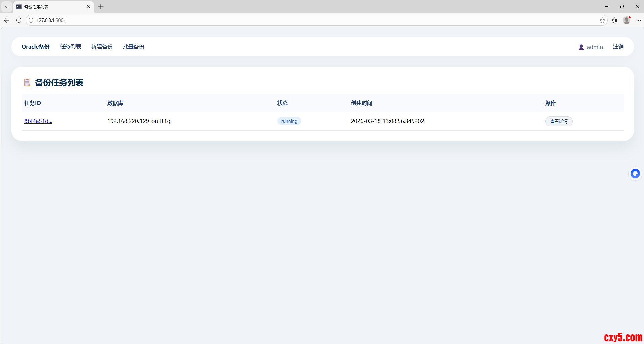
Task: Open the browser favorites list icon
Action: (614, 20)
